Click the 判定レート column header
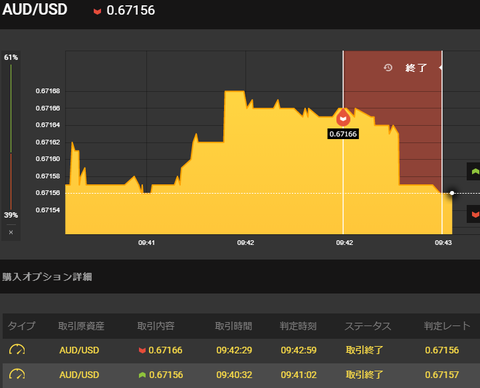This screenshot has height=388, width=480. pyautogui.click(x=447, y=326)
